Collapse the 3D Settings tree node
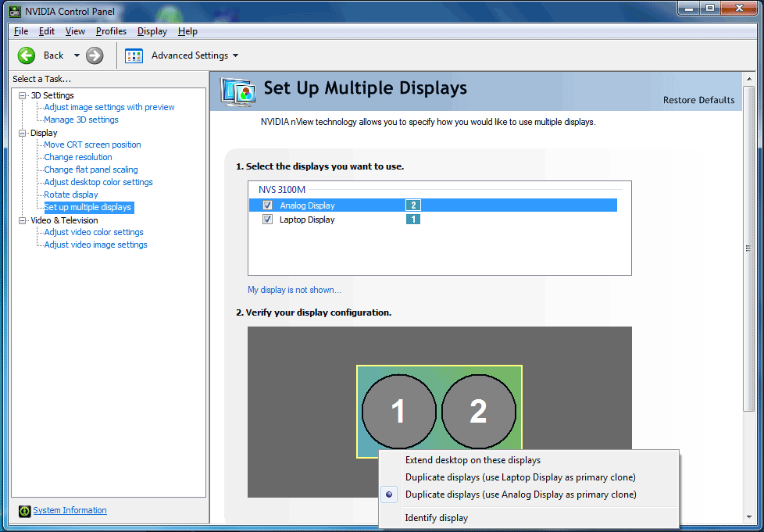This screenshot has height=532, width=764. [x=22, y=95]
